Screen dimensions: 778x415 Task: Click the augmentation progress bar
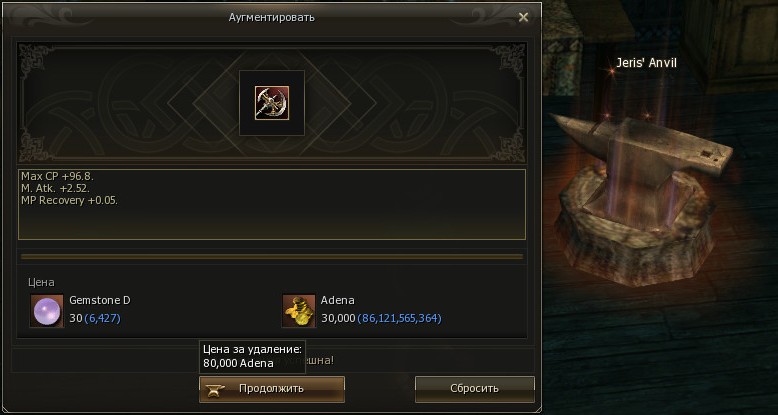coord(272,257)
